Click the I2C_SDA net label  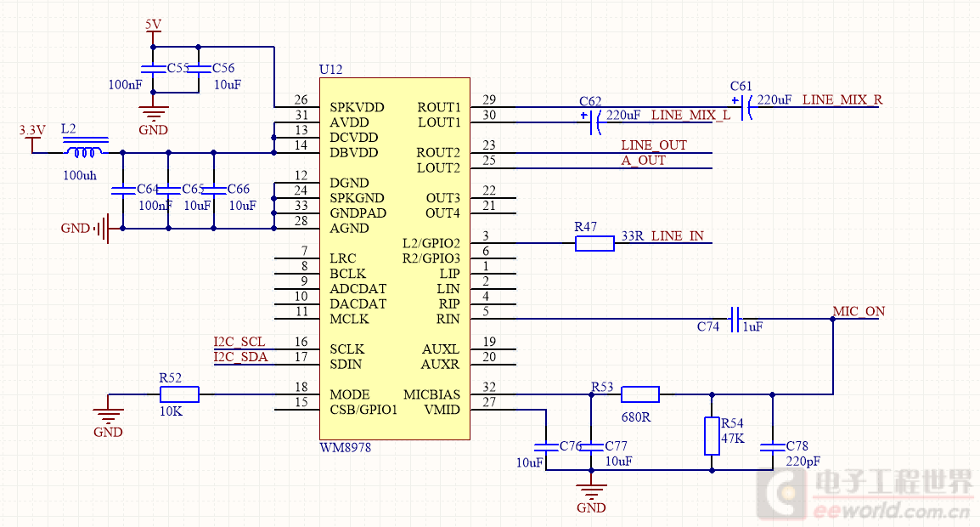240,357
